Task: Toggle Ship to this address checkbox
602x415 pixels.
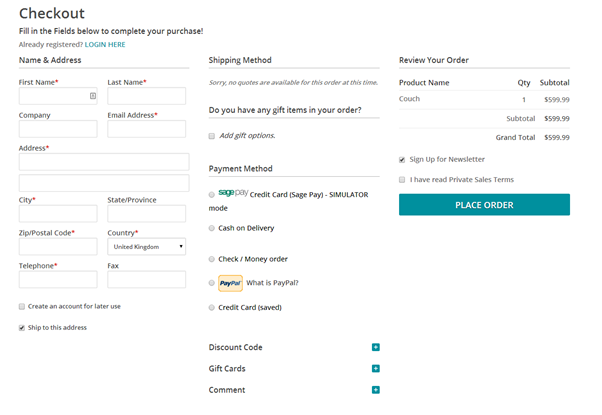Action: coord(22,328)
